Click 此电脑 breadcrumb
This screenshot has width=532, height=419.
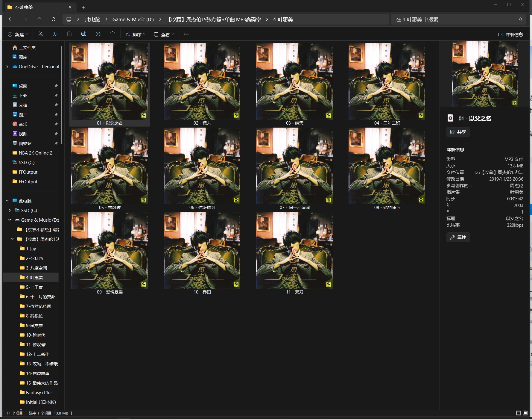pos(93,19)
